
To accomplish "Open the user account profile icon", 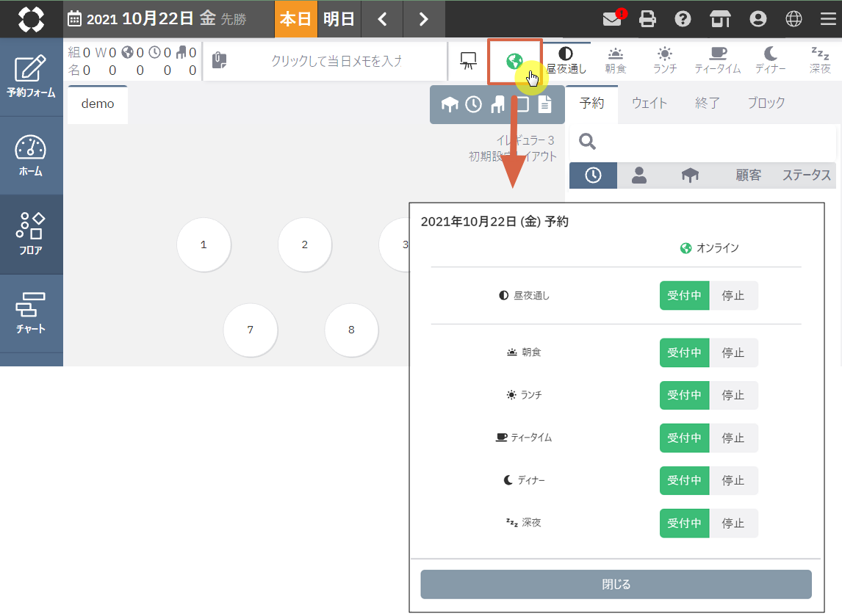I will pyautogui.click(x=758, y=19).
